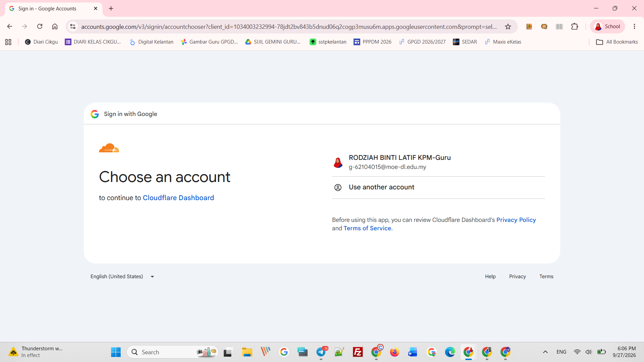Open the sstpkelantan bookmark

pos(328,42)
